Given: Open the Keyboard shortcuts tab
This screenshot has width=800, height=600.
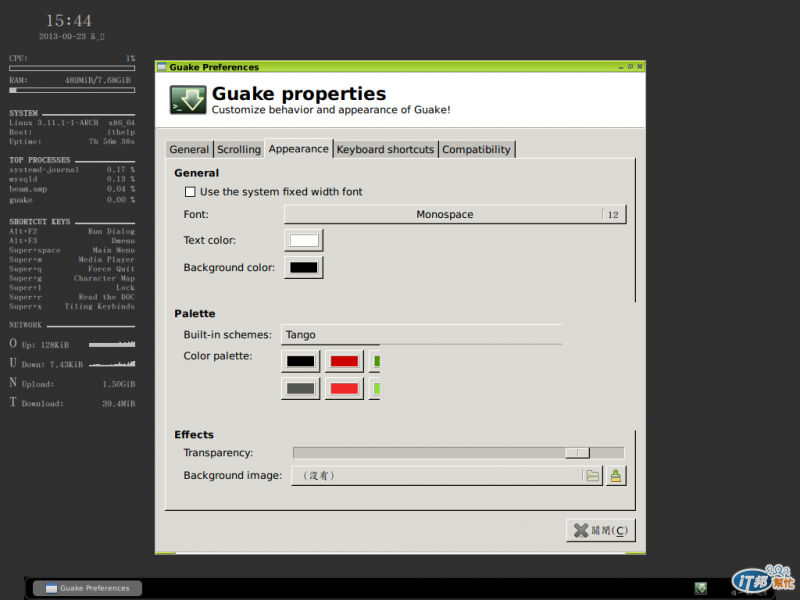Looking at the screenshot, I should pos(385,149).
